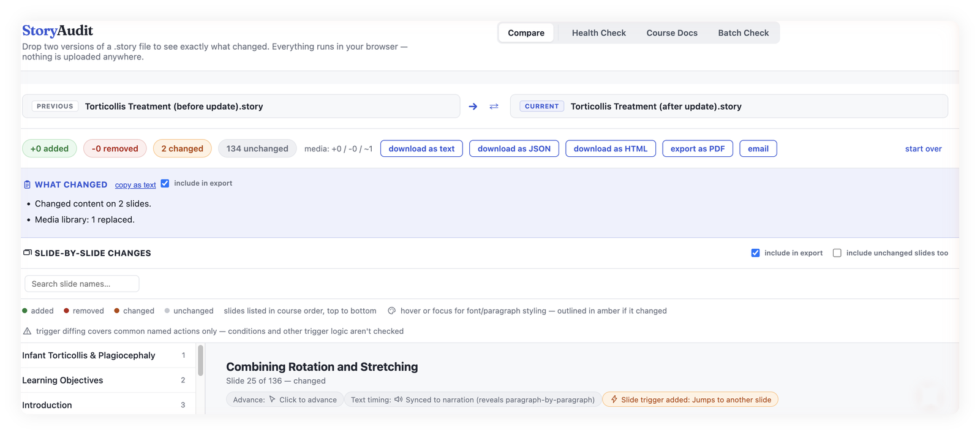Click download as HTML button
This screenshot has width=980, height=435.
611,149
